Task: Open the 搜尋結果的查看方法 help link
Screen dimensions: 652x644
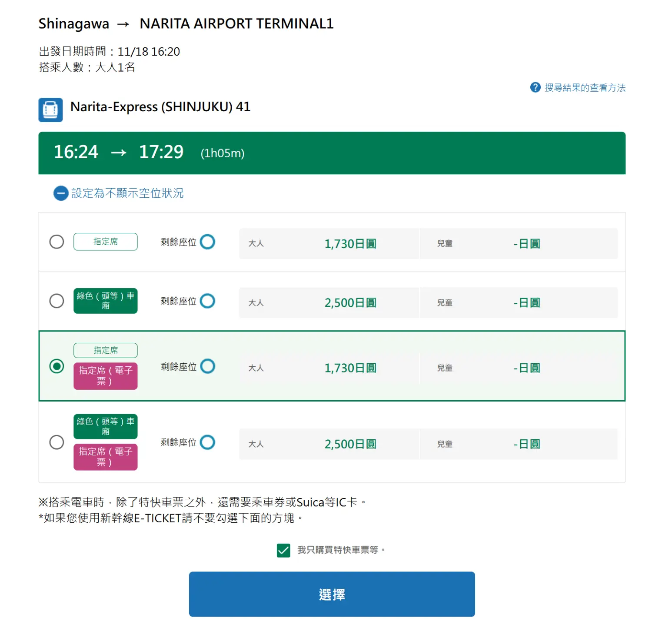Action: tap(585, 88)
